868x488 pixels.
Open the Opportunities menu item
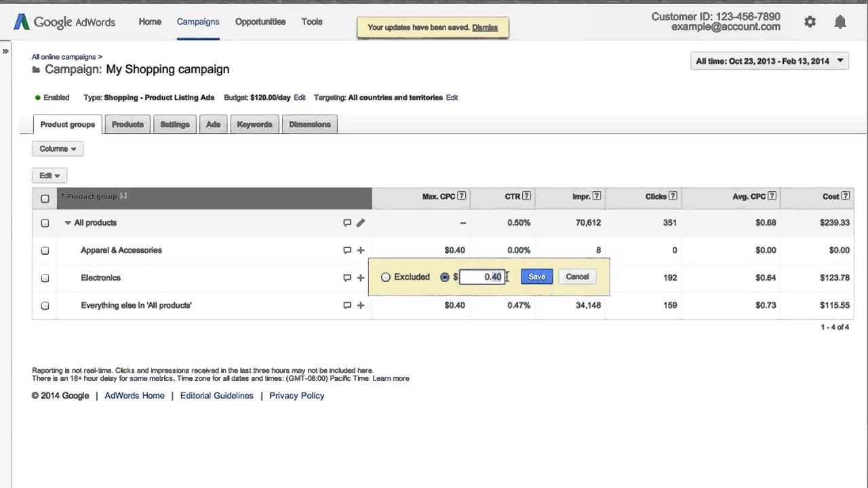(260, 22)
